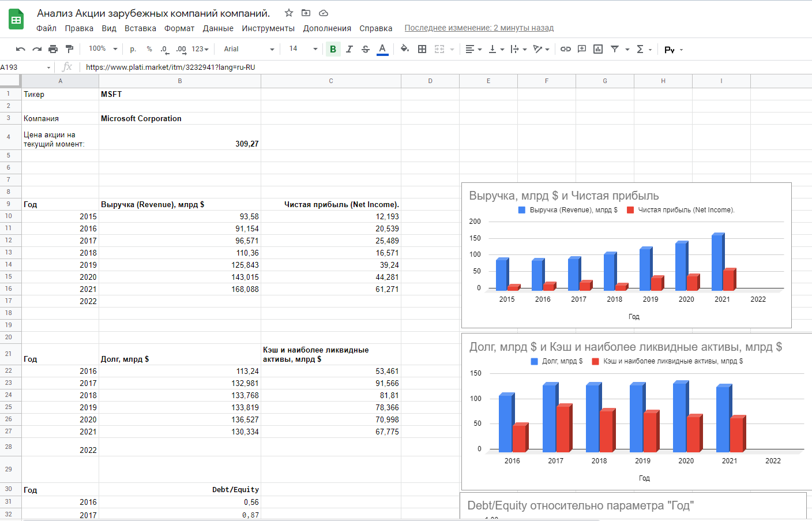Toggle strikethrough formatting
The image size is (812, 521).
coord(365,49)
